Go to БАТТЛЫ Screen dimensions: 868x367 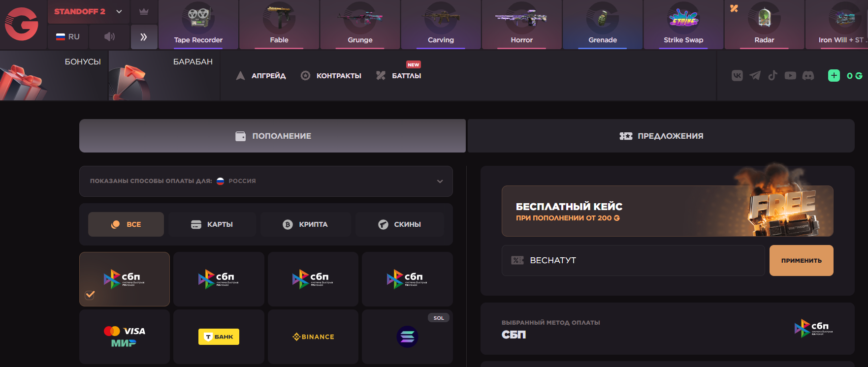click(x=399, y=76)
